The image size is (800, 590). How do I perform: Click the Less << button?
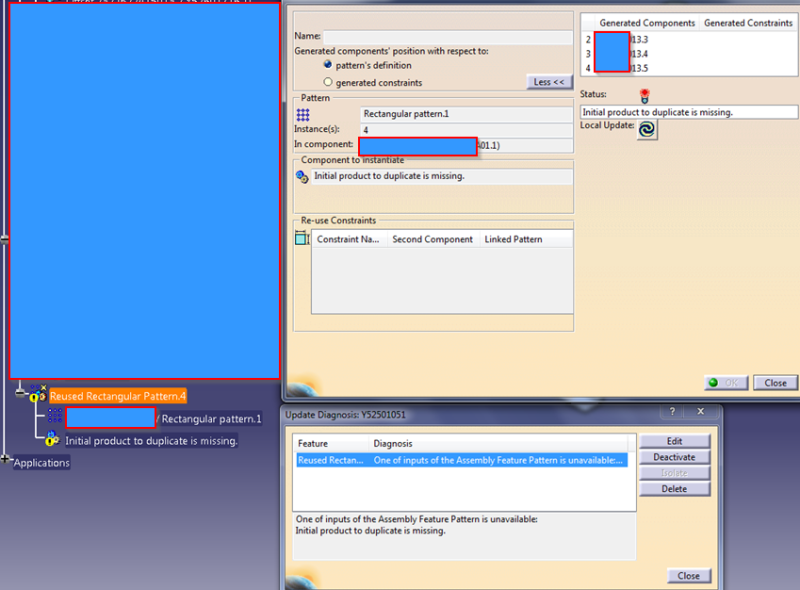[549, 82]
